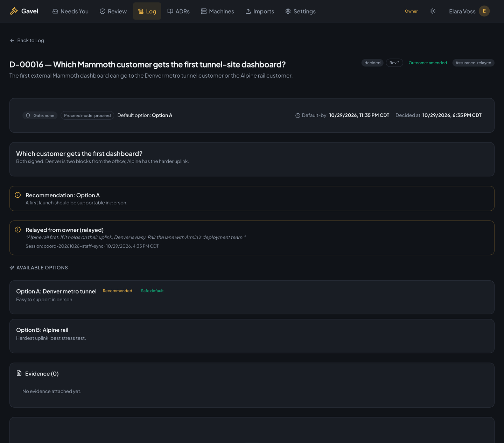Click the Recommendation info circle icon
Screen dimensions: 504x443
(x=18, y=195)
